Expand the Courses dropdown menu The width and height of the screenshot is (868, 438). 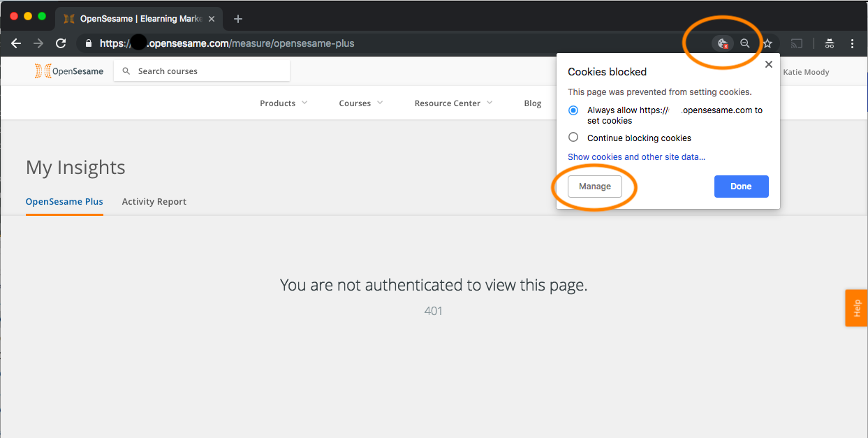click(361, 103)
